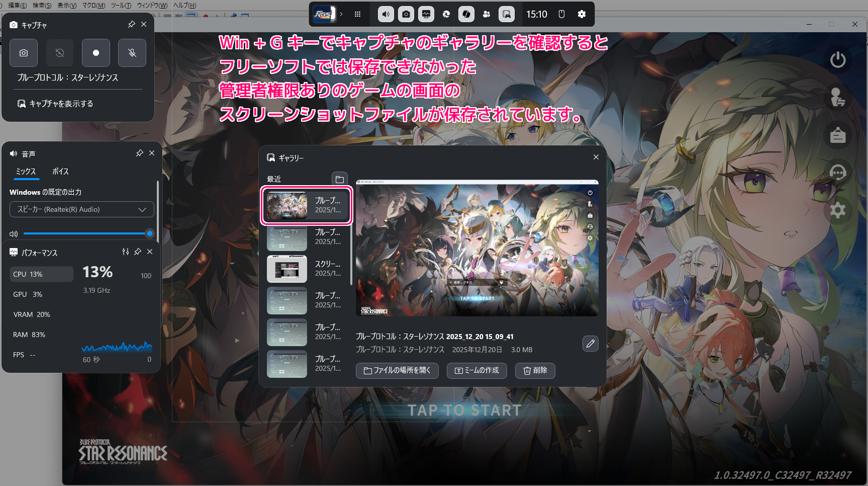The height and width of the screenshot is (486, 868).
Task: Click ファイルの場所を開く button
Action: click(397, 370)
